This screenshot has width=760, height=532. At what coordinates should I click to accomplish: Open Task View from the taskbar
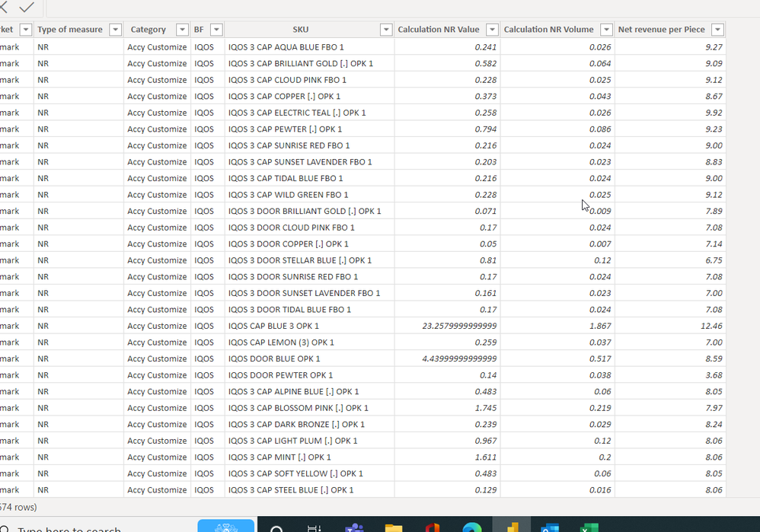pyautogui.click(x=315, y=527)
